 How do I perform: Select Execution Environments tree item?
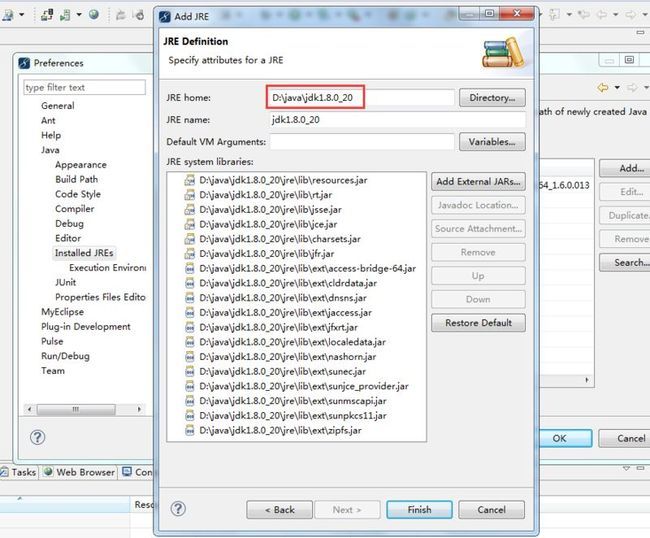(107, 268)
